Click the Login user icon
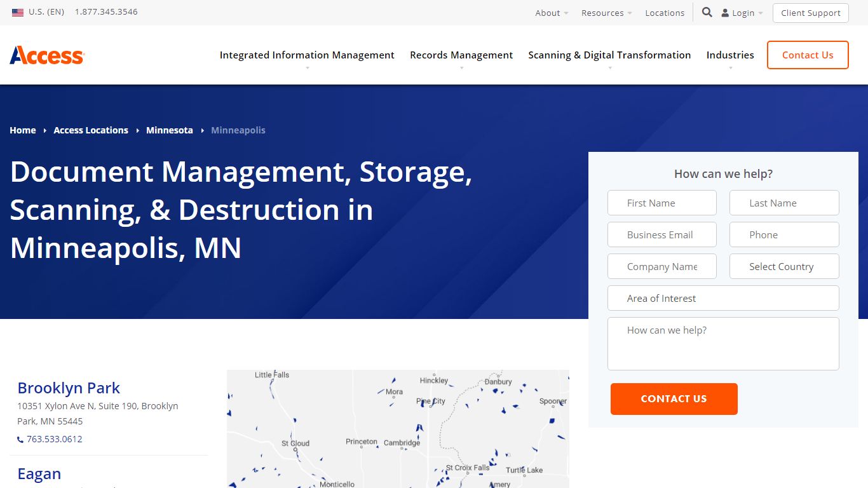The width and height of the screenshot is (868, 488). (725, 13)
